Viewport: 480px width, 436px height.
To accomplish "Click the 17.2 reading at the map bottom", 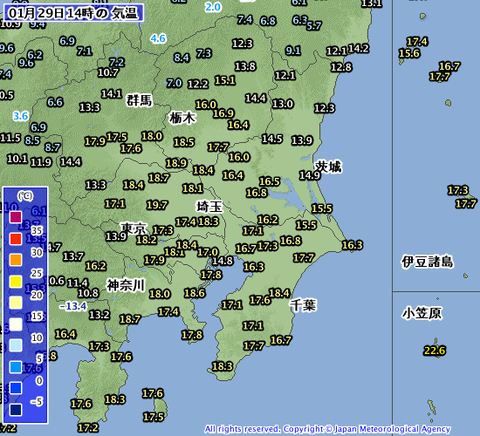I will [x=88, y=428].
